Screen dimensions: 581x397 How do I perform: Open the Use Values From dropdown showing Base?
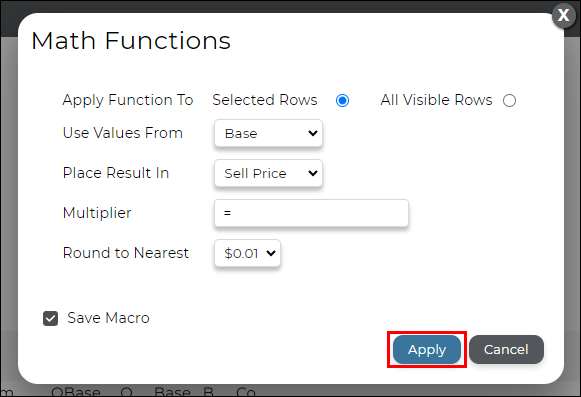click(268, 133)
